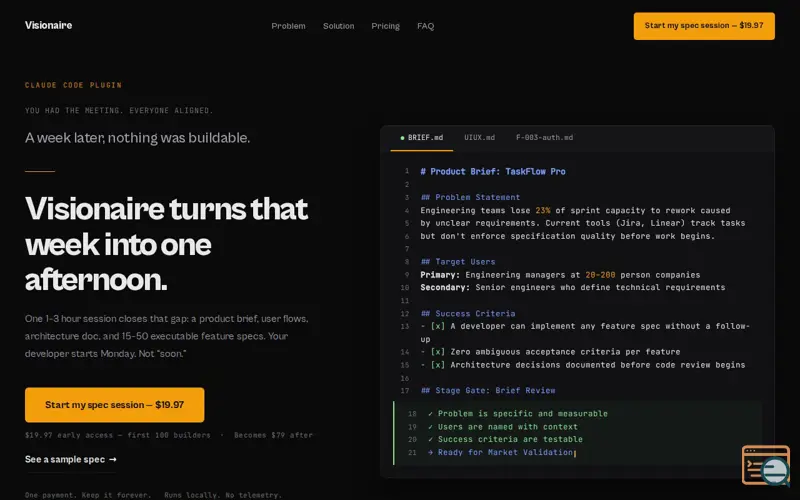Click 'Success criteria are testable' line
The height and width of the screenshot is (500, 800).
pyautogui.click(x=505, y=439)
